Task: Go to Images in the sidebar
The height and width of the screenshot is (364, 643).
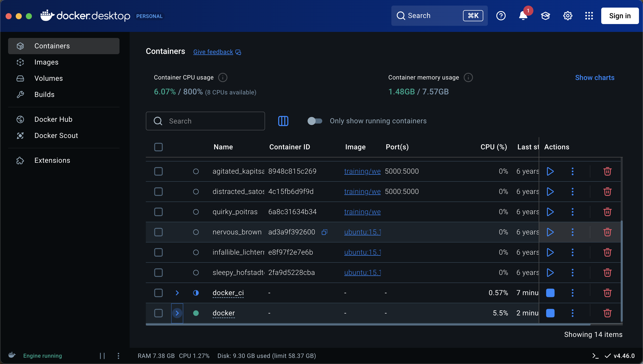Action: pyautogui.click(x=64, y=62)
